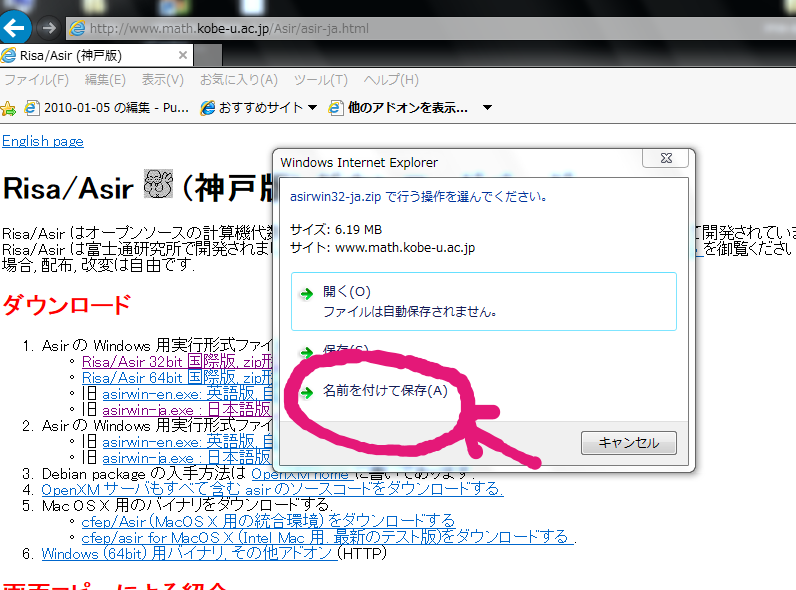Open Risa/Asir 32bit 国際版 zip link
Screen dimensions: 796x590
[x=177, y=362]
